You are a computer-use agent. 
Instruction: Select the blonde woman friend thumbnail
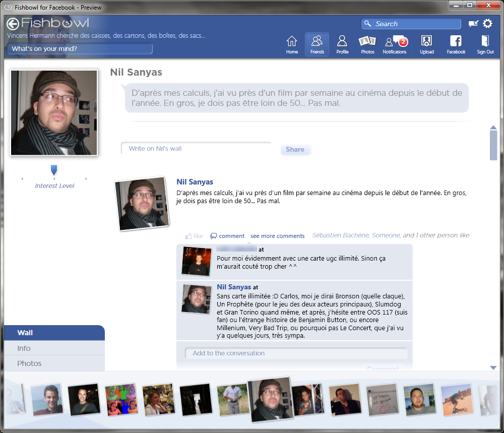[x=159, y=400]
